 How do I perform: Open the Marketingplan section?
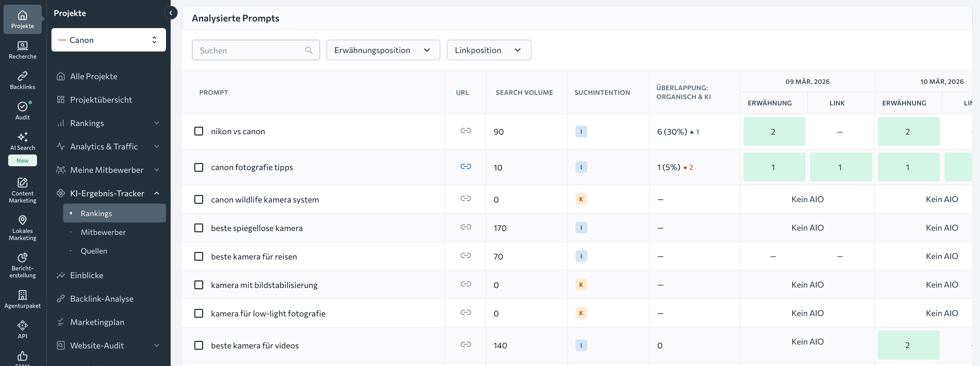coord(97,322)
